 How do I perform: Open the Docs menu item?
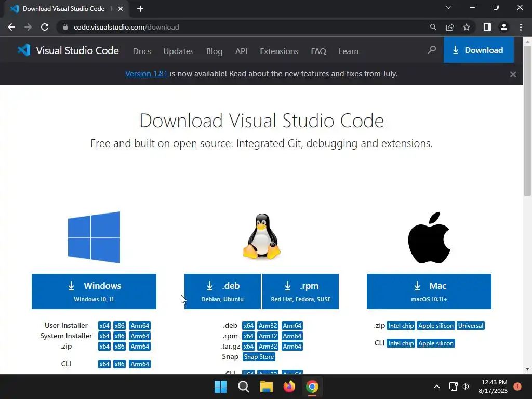point(142,51)
